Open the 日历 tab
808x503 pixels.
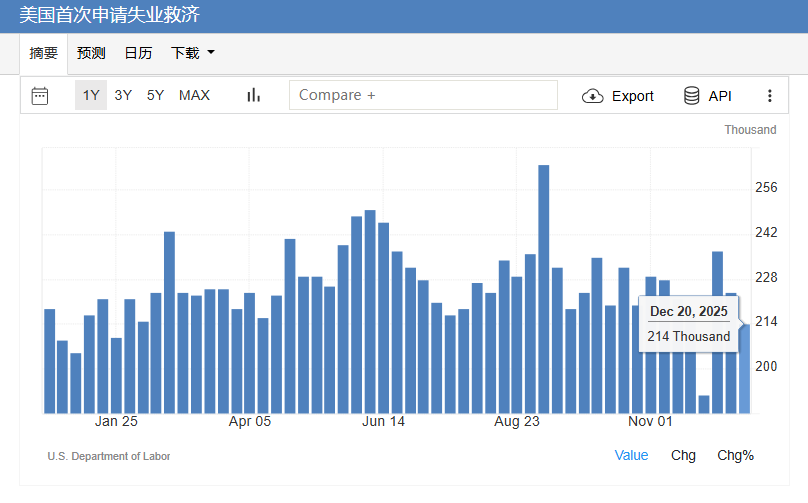click(138, 53)
